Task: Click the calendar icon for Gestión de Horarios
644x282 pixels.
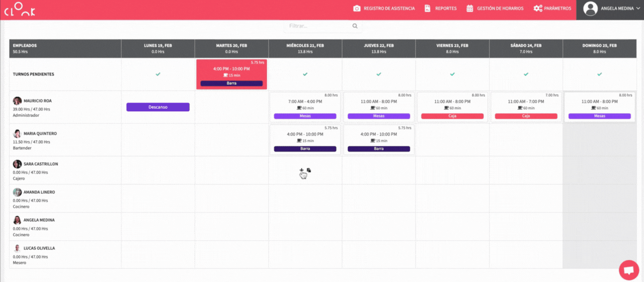Action: [470, 9]
